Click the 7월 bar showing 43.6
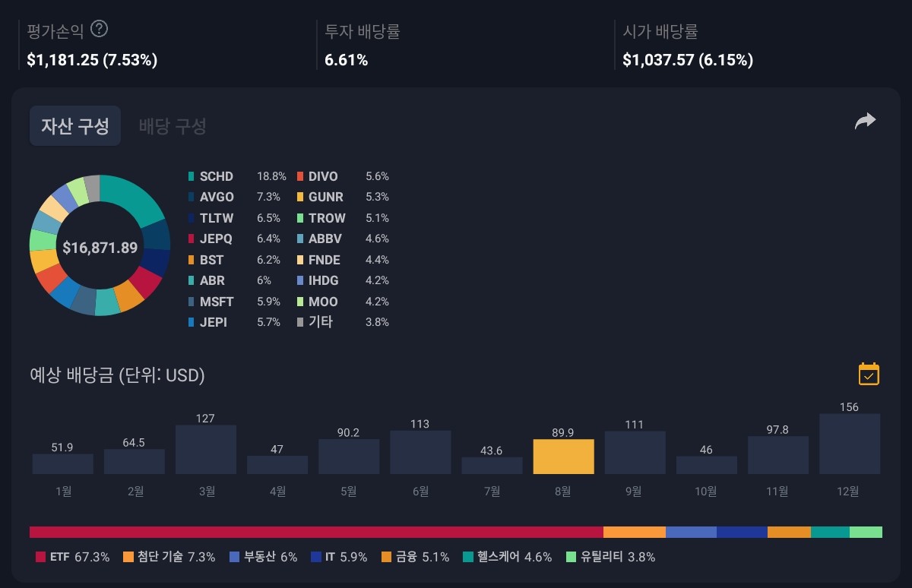 click(x=492, y=466)
